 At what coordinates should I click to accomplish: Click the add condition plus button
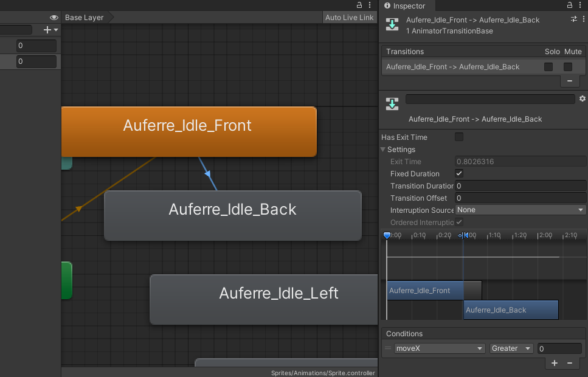(x=554, y=363)
